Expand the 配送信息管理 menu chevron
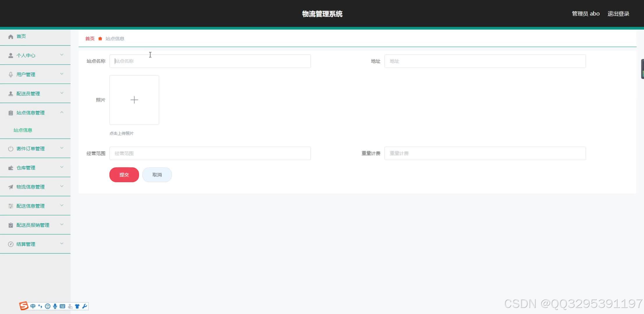The image size is (644, 314). [x=62, y=206]
